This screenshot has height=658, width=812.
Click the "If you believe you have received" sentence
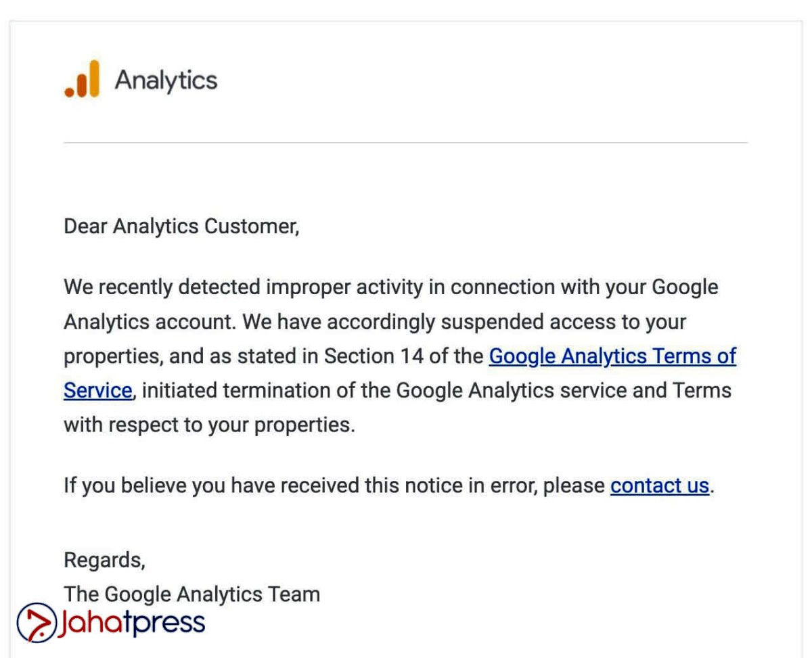tap(271, 486)
